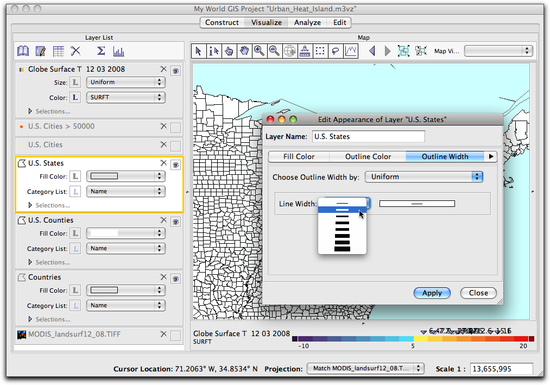Toggle legend L for U.S. States Fill Color
The width and height of the screenshot is (550, 385).
[x=75, y=176]
